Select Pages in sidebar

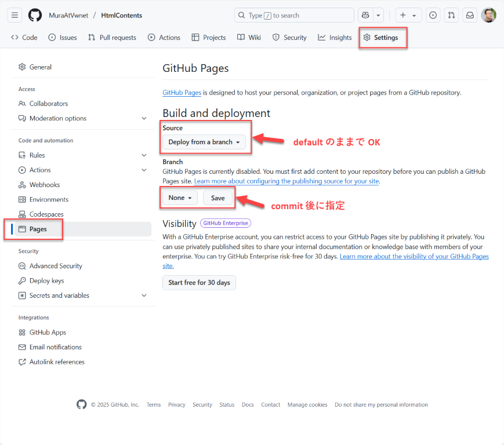point(83,229)
